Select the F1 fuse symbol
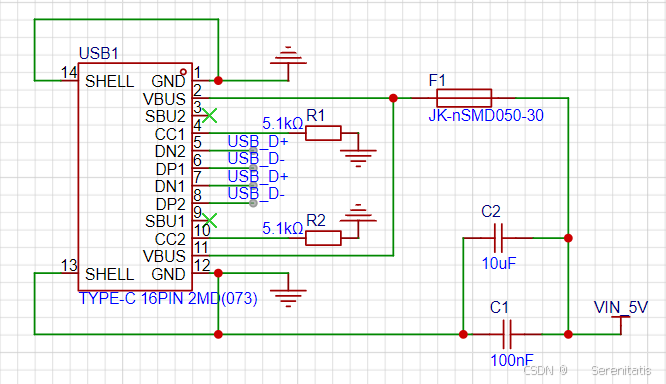 (x=464, y=98)
